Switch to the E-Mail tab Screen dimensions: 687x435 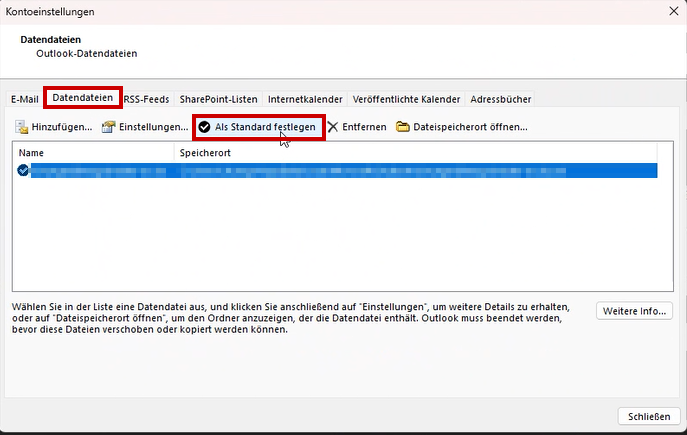coord(24,99)
